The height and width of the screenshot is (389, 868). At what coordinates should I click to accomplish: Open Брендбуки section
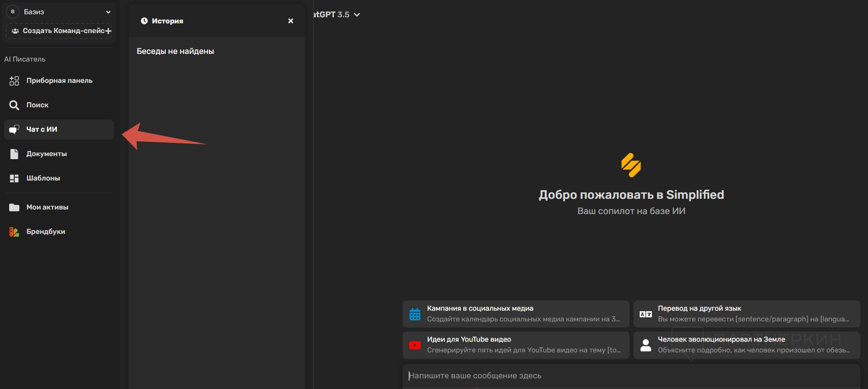(59, 232)
